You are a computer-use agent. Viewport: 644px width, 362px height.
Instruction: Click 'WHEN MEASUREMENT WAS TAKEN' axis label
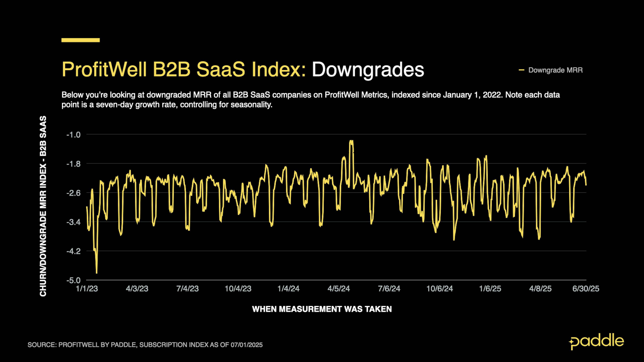pos(322,309)
